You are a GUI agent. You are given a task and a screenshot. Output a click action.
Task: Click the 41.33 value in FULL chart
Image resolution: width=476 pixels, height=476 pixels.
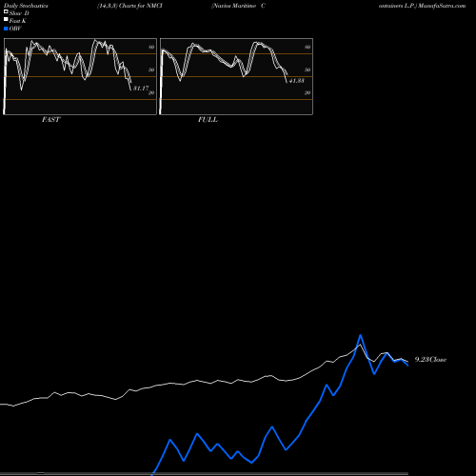coord(297,81)
